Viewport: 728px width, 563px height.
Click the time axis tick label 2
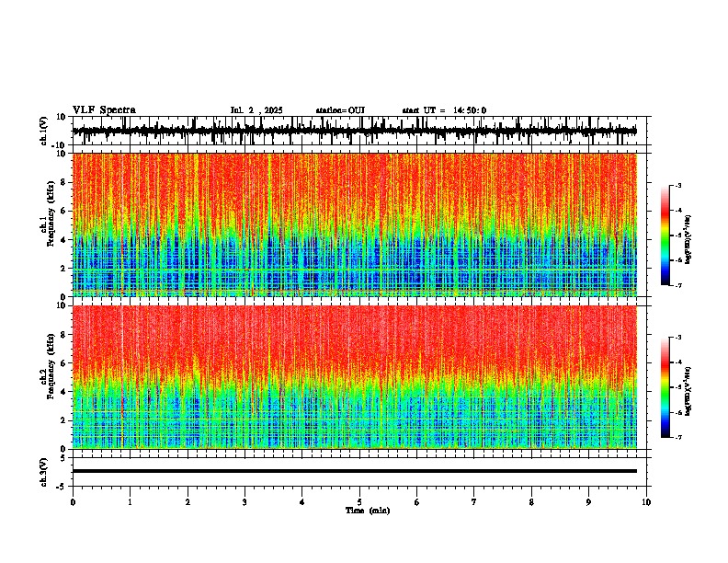pyautogui.click(x=188, y=502)
